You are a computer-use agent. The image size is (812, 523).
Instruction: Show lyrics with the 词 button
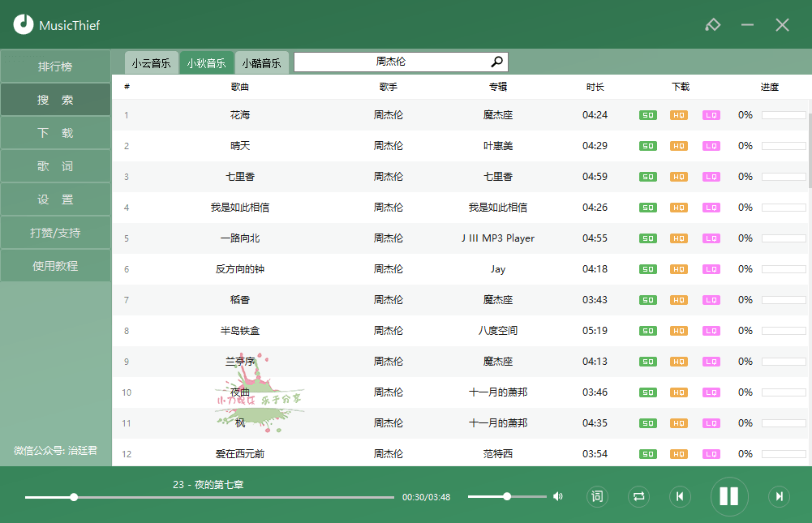597,496
